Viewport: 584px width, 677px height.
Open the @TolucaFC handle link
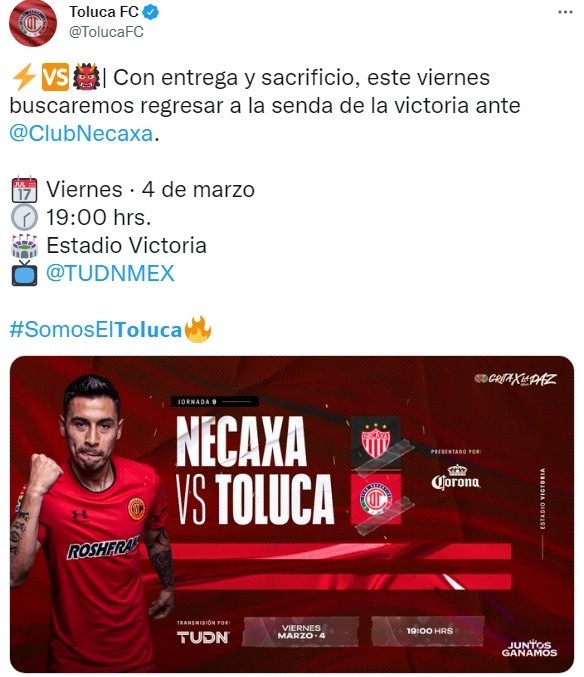[x=106, y=32]
